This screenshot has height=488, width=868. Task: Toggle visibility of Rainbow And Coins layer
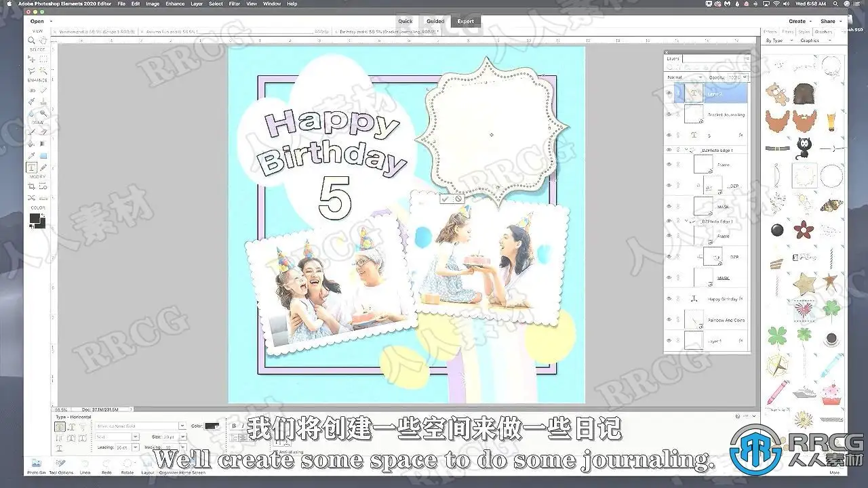pos(669,320)
